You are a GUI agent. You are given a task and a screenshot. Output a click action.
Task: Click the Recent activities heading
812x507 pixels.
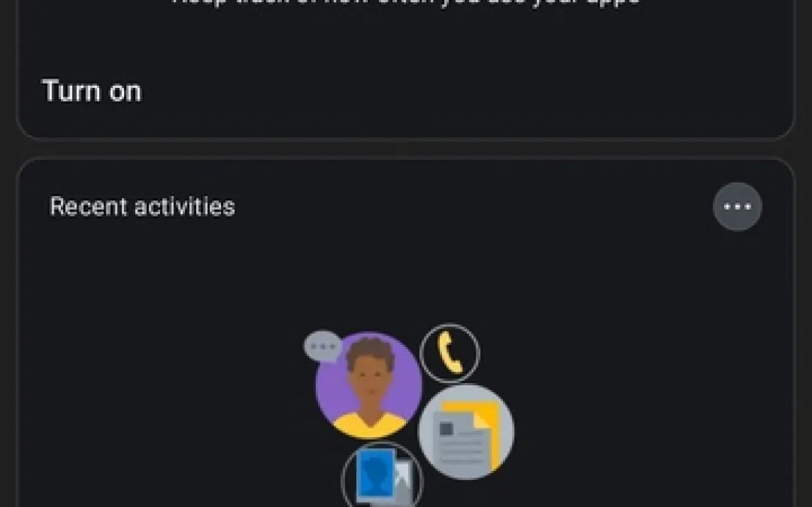tap(142, 207)
